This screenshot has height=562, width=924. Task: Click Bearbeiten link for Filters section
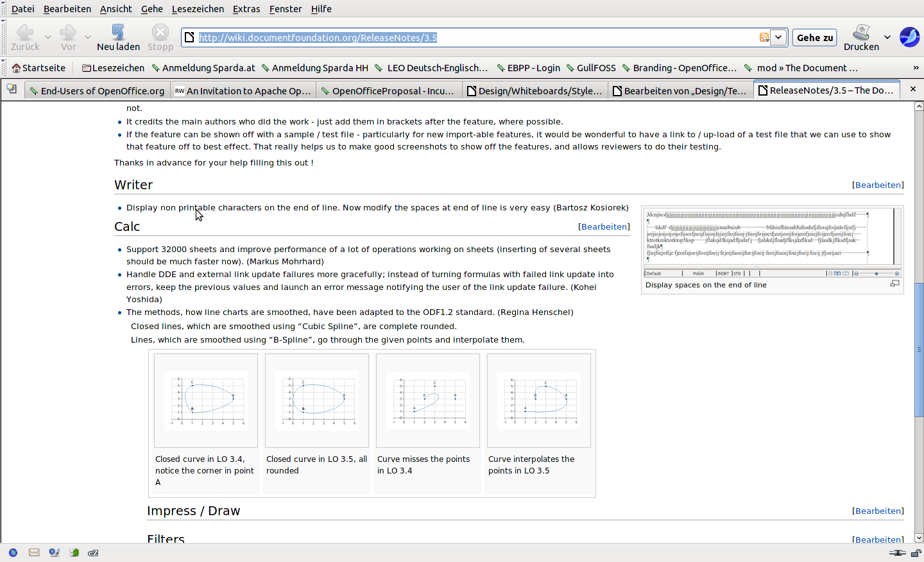pyautogui.click(x=878, y=540)
